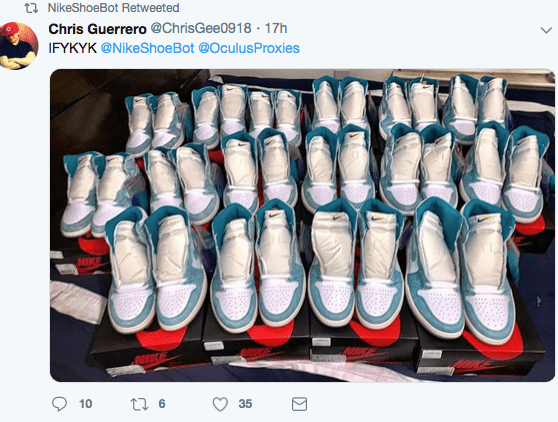Click the retweet count 6
Screen dimensions: 558x422
click(x=162, y=404)
